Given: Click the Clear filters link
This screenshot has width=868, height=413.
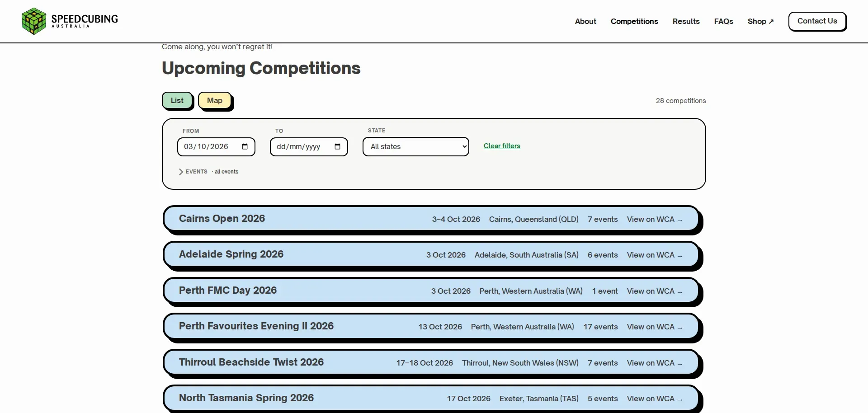Looking at the screenshot, I should click(502, 146).
